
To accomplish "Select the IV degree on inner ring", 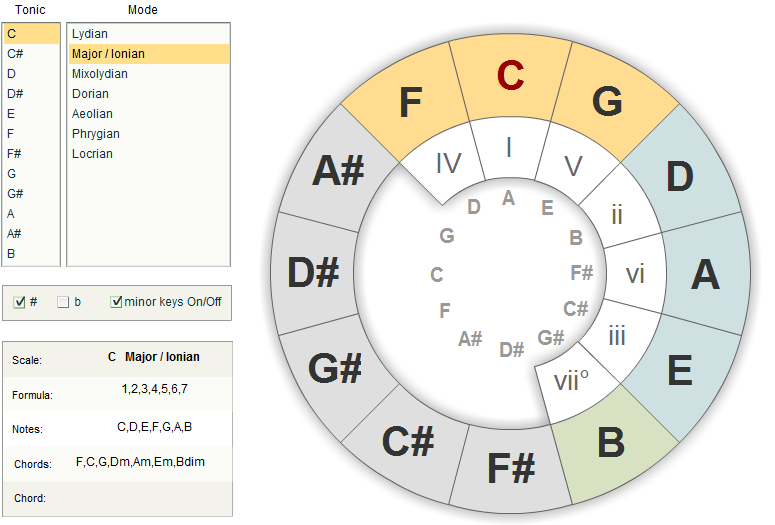I will point(446,163).
